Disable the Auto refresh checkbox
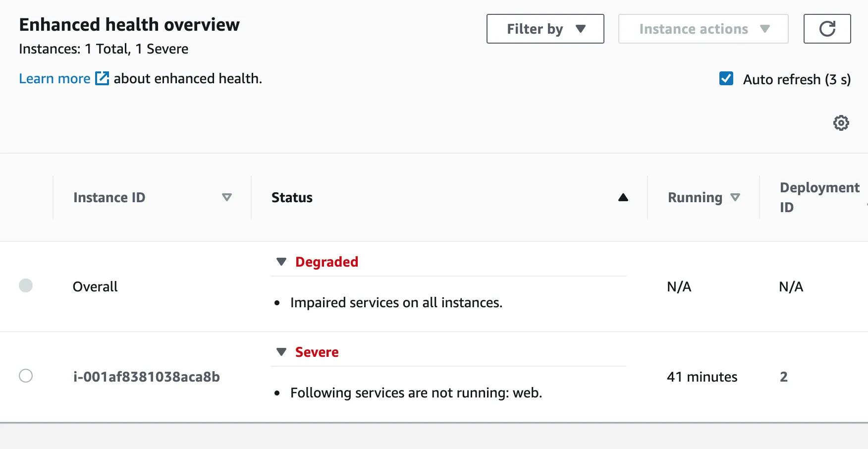This screenshot has width=868, height=449. tap(726, 79)
